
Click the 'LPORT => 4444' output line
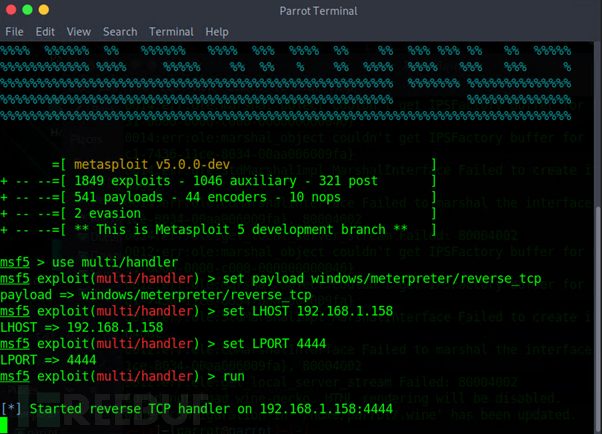pos(48,360)
